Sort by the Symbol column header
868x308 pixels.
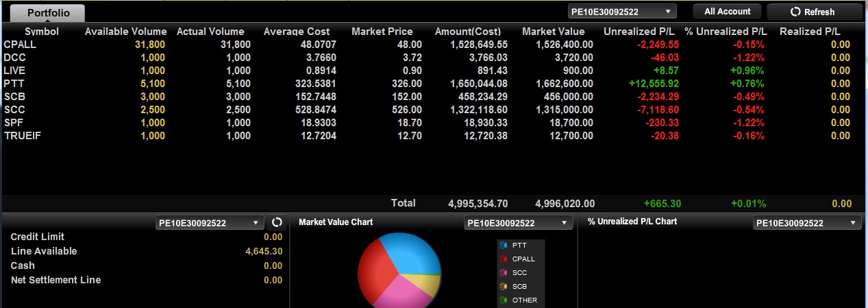tap(42, 32)
